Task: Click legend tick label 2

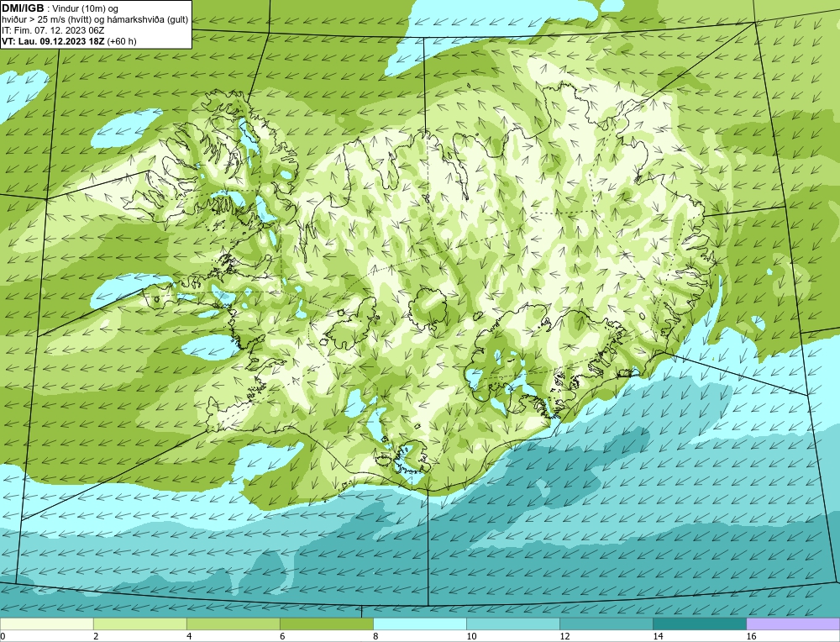Action: tap(96, 636)
